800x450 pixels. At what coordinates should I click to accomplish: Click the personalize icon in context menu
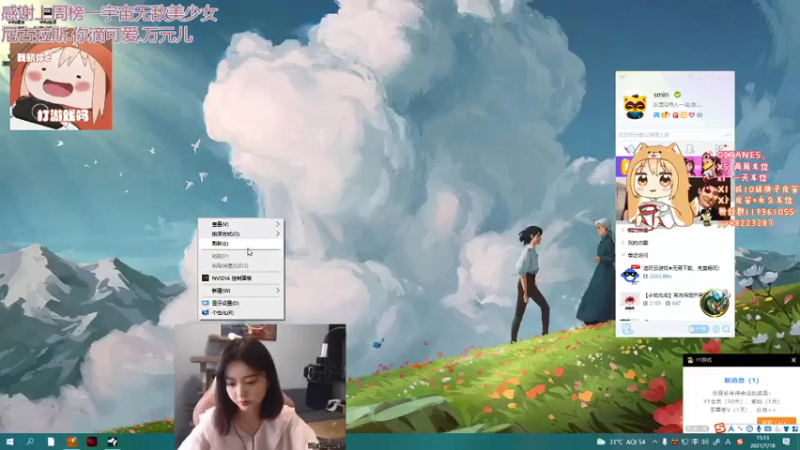(x=205, y=312)
